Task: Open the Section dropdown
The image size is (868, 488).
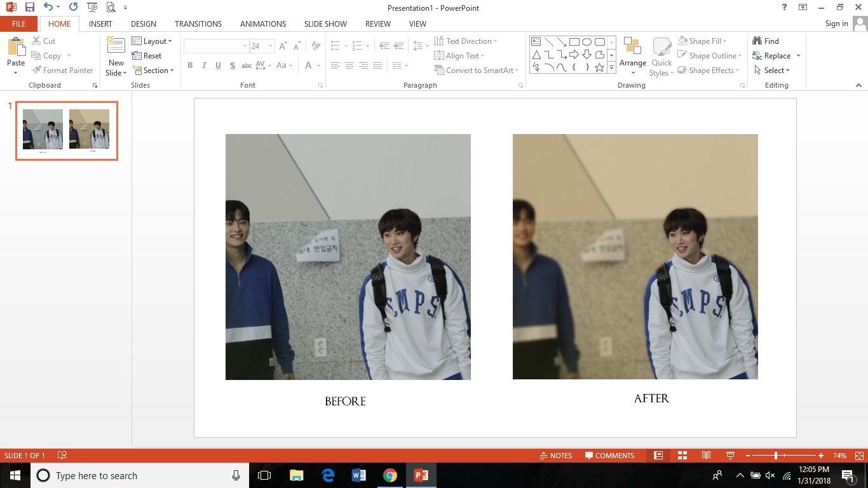Action: pyautogui.click(x=153, y=71)
